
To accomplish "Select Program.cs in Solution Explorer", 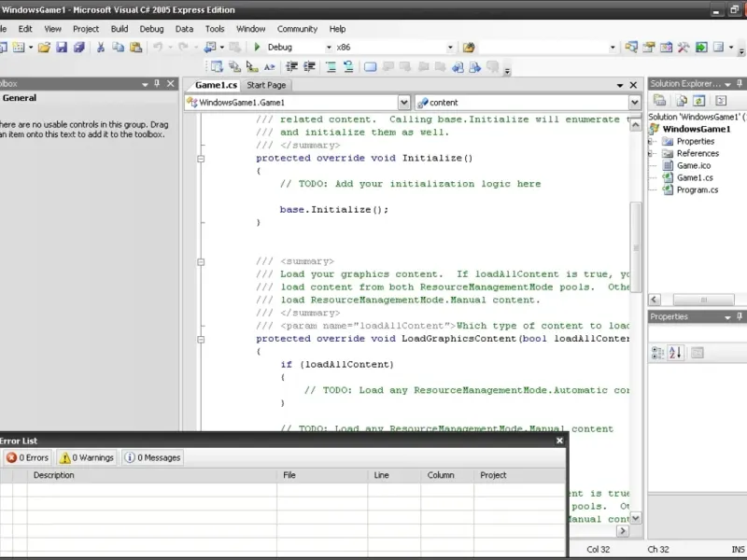I will [696, 189].
